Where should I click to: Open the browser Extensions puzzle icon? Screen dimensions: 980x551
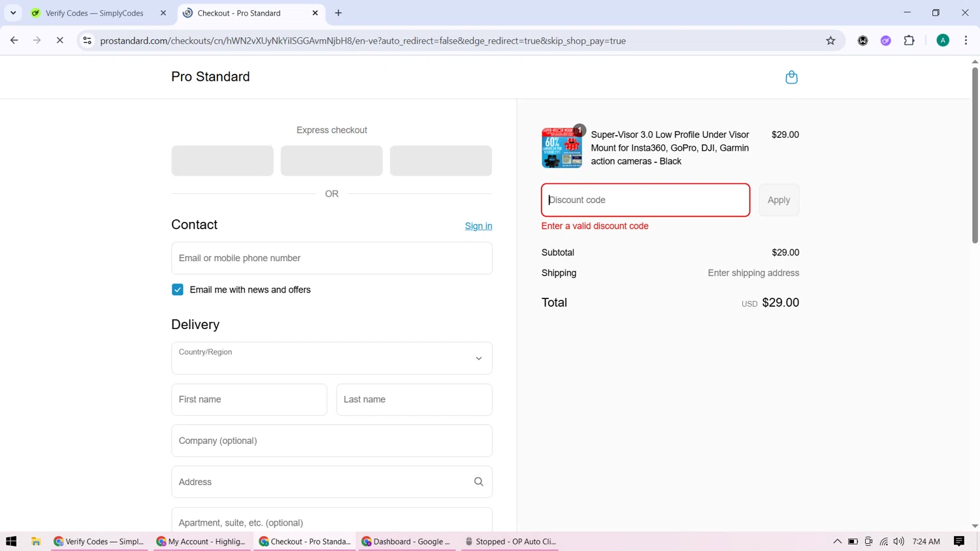point(909,40)
